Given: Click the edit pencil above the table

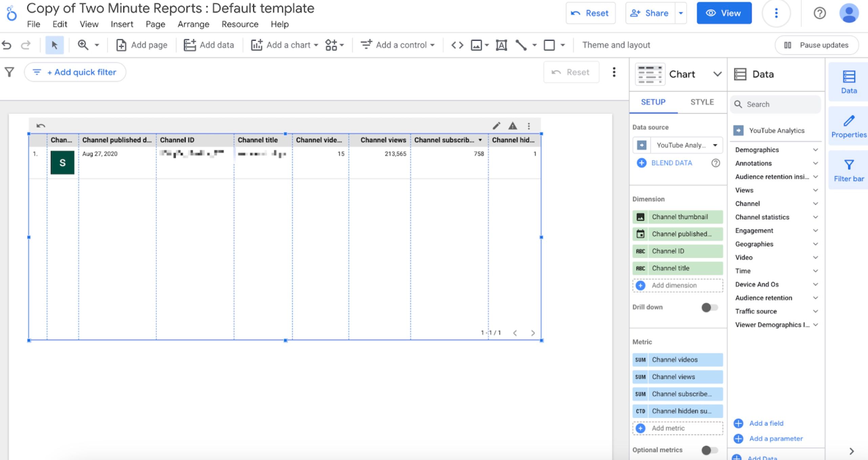Looking at the screenshot, I should tap(496, 126).
